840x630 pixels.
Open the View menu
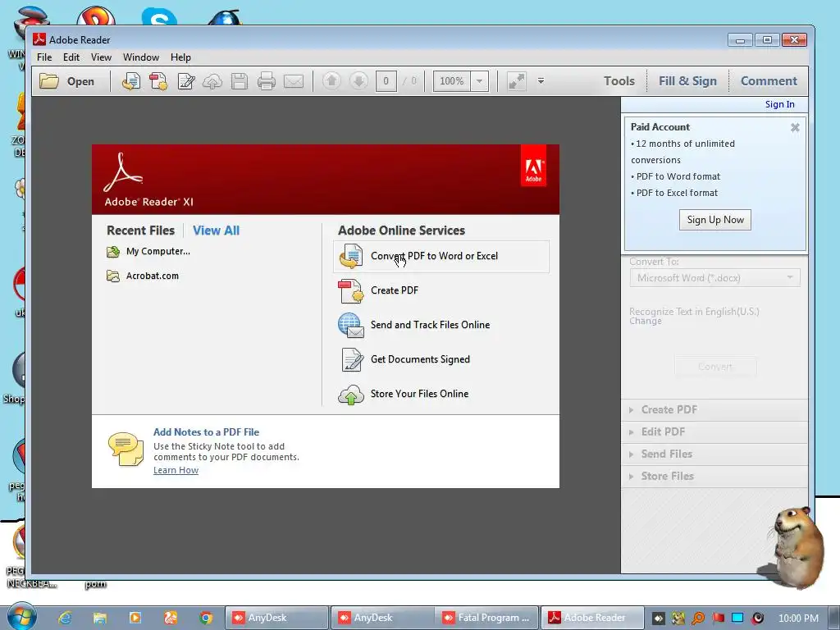point(101,57)
